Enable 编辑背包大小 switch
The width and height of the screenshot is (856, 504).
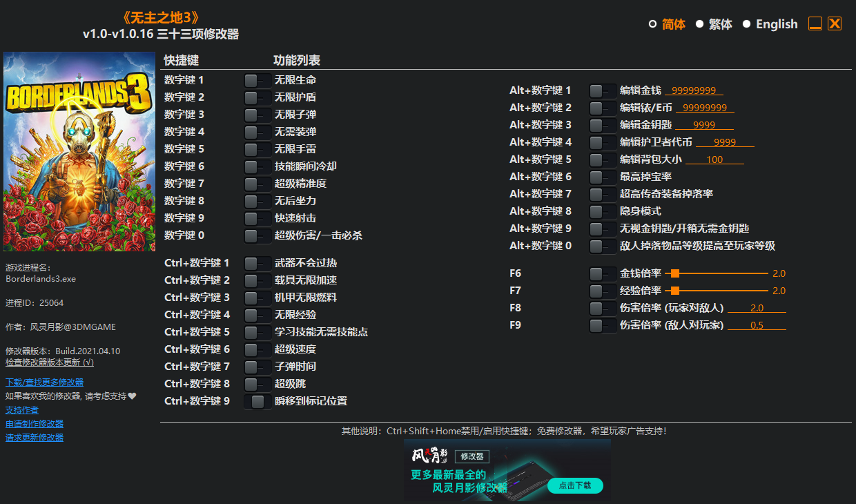click(x=603, y=159)
